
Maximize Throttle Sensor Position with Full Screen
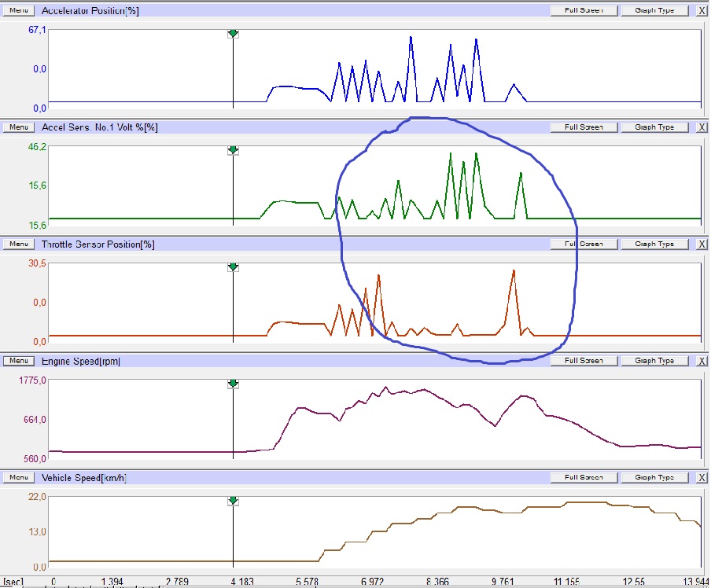583,244
